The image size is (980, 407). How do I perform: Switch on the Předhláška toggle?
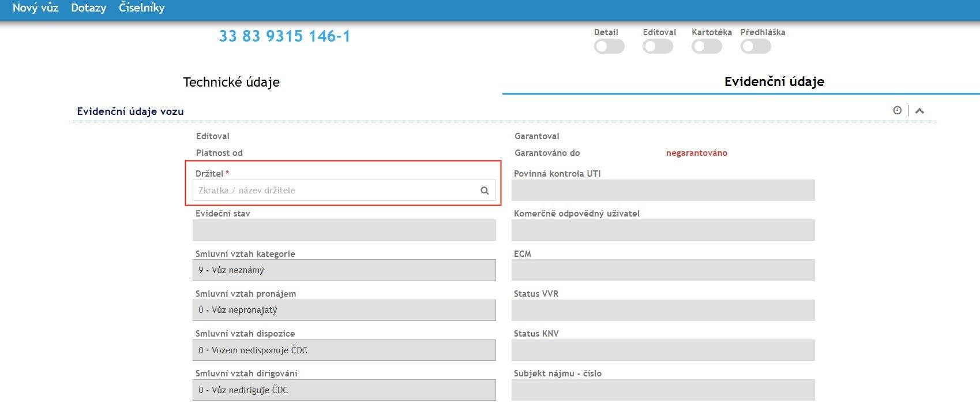point(756,47)
